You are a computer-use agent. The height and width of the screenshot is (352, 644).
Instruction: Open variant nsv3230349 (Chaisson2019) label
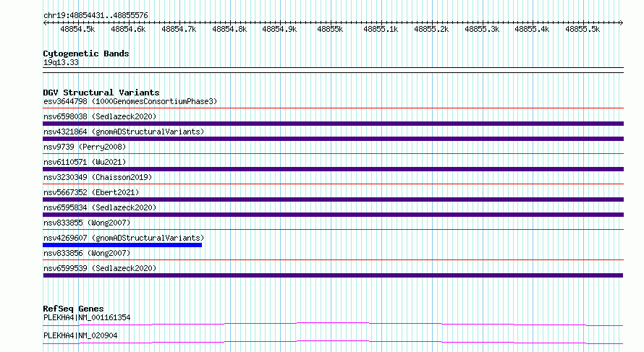tap(98, 177)
